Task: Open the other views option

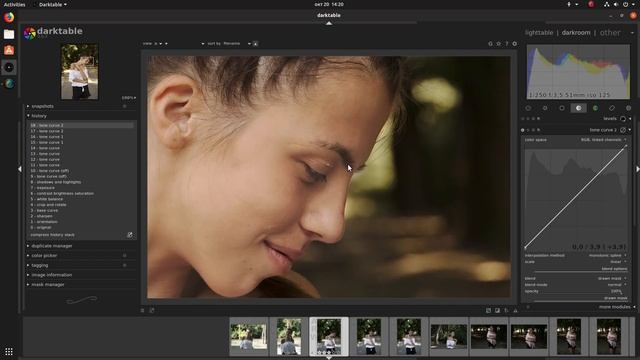Action: [610, 33]
